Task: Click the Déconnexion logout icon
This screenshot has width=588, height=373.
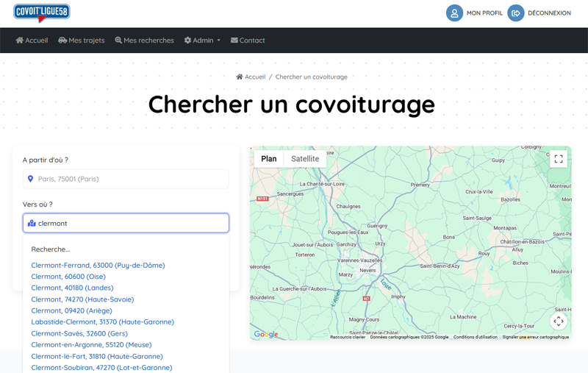Action: click(516, 13)
